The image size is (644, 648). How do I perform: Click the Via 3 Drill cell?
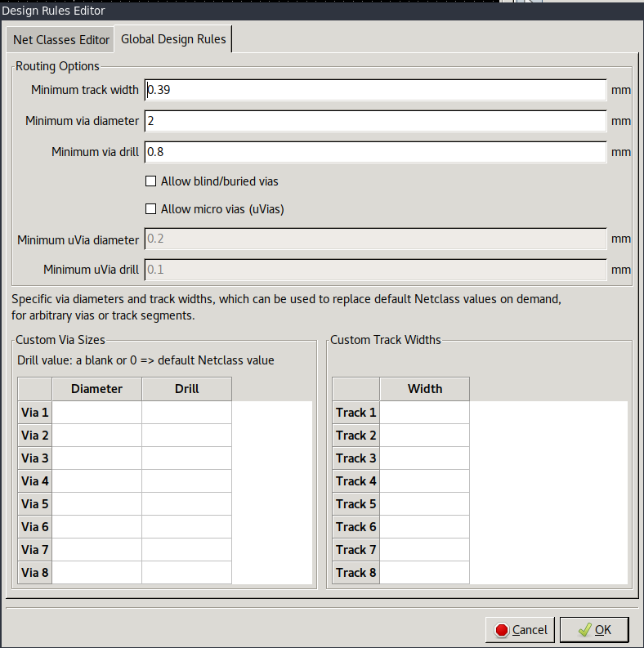coord(187,458)
